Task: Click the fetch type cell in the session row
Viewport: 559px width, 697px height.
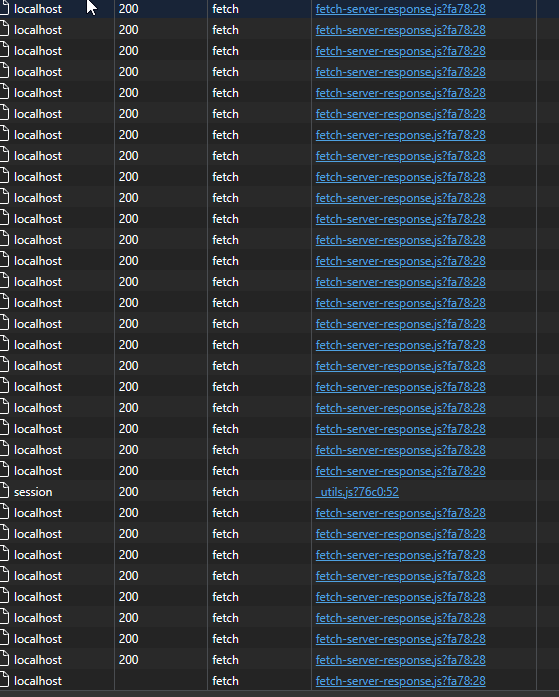Action: pos(225,492)
